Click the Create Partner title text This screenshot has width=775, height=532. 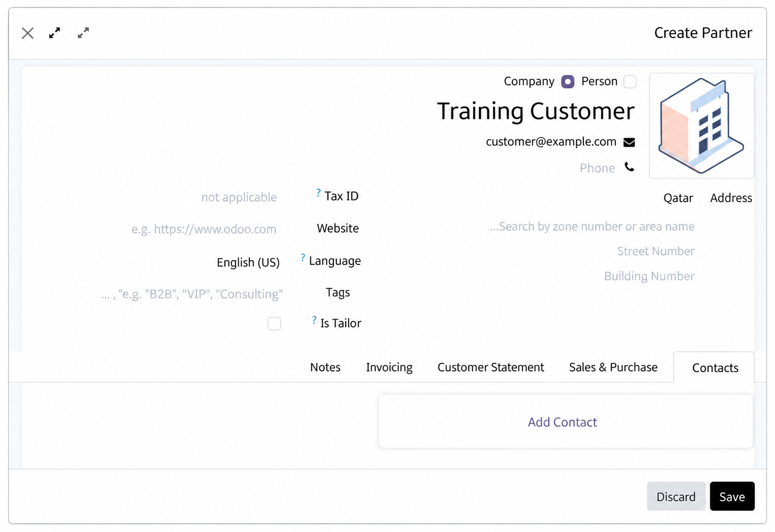[703, 33]
